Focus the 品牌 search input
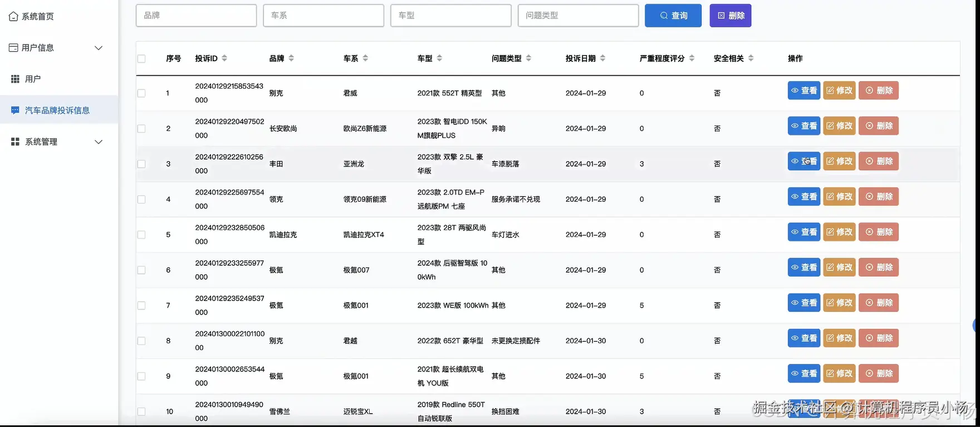Viewport: 980px width, 427px height. (x=196, y=16)
